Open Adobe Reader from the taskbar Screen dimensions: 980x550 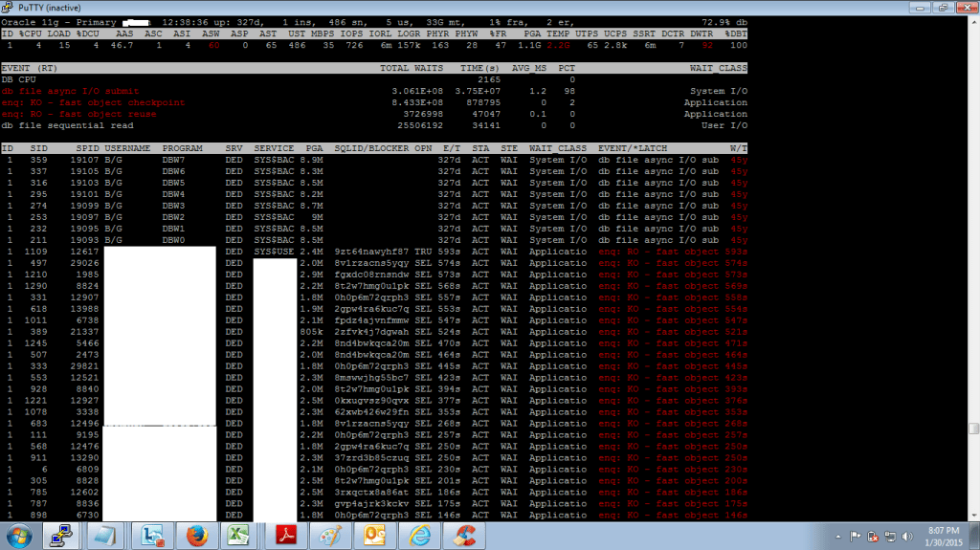286,537
